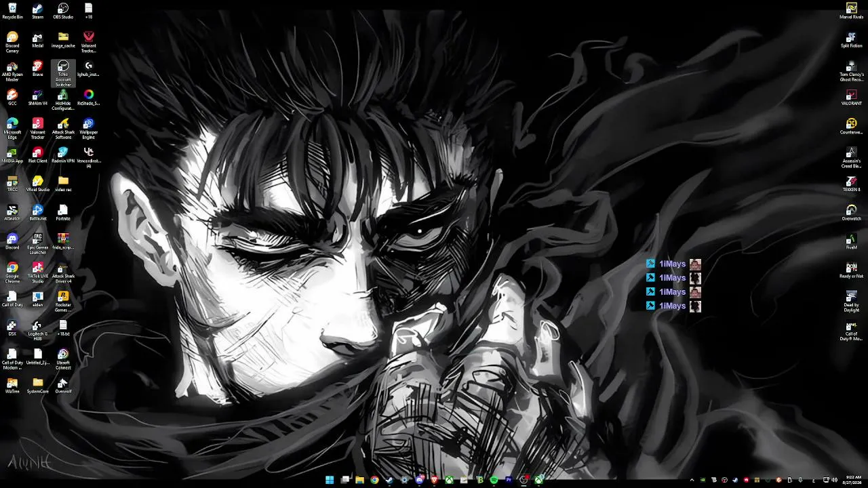Select the VencordInstaller desktop file

(x=88, y=157)
